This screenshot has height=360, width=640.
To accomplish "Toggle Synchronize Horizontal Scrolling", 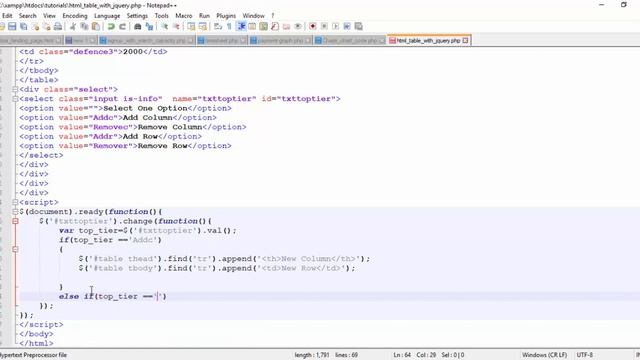I will click(x=202, y=27).
